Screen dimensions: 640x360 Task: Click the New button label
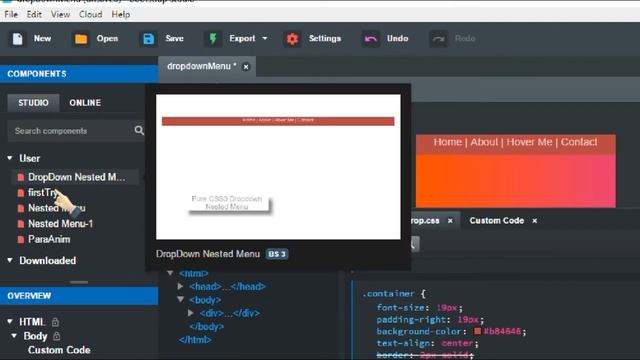coord(42,38)
